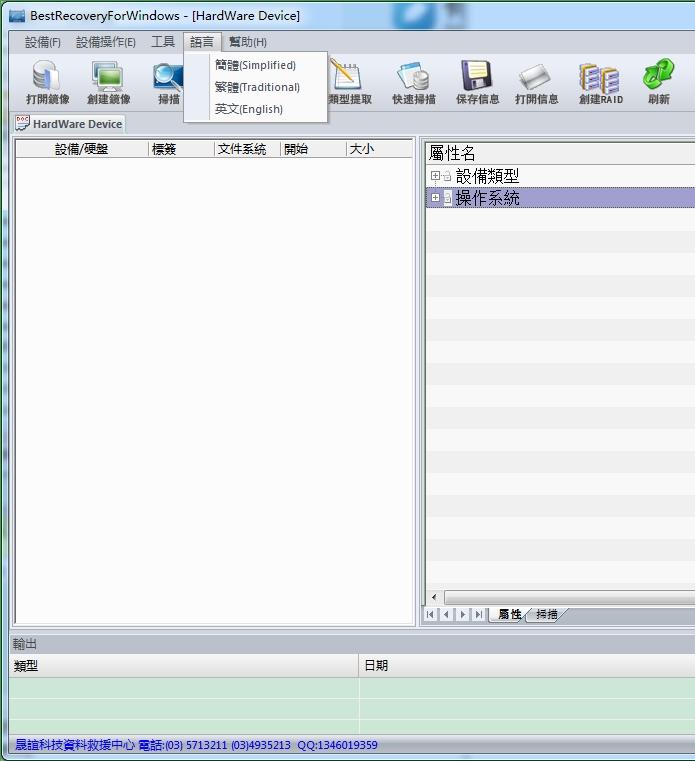Click the 文件系統 column header
Viewport: 695px width, 761px height.
coord(247,149)
